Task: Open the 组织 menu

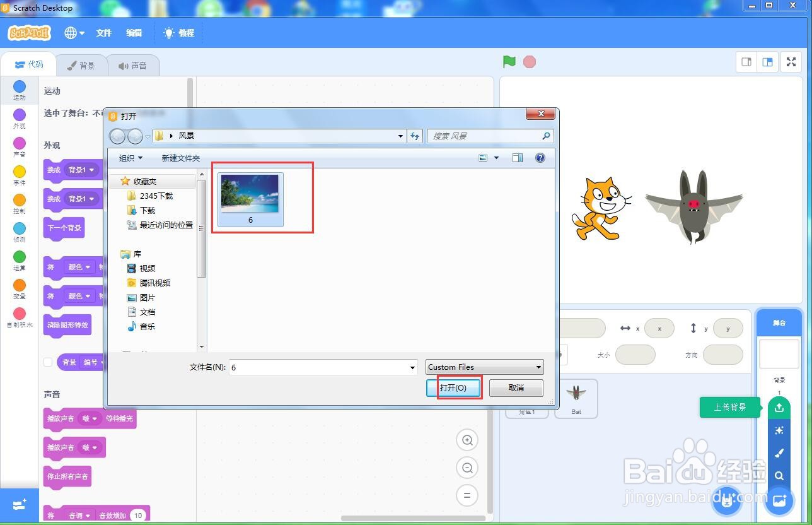Action: coord(131,158)
